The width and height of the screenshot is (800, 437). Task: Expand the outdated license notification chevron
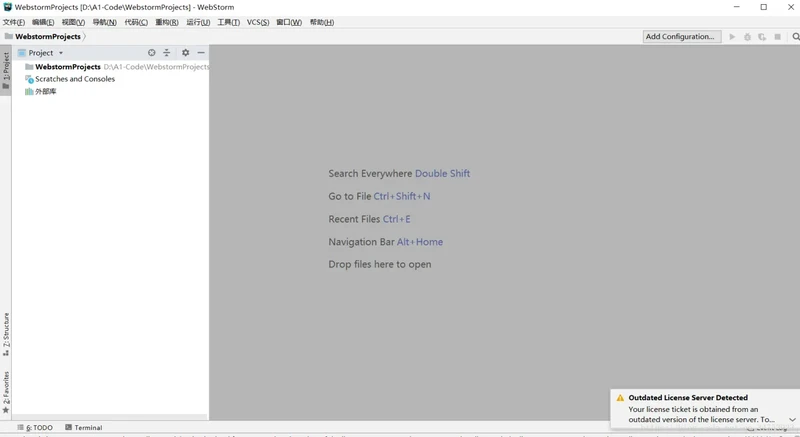point(792,420)
